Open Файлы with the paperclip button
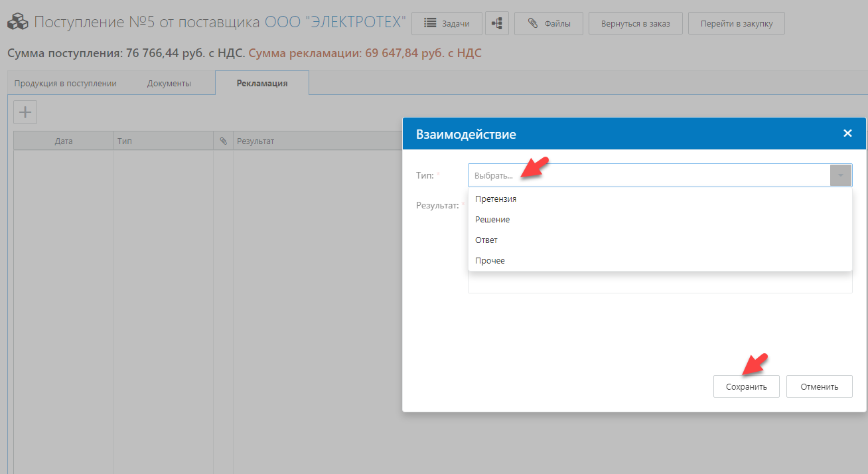868x474 pixels. pos(548,23)
